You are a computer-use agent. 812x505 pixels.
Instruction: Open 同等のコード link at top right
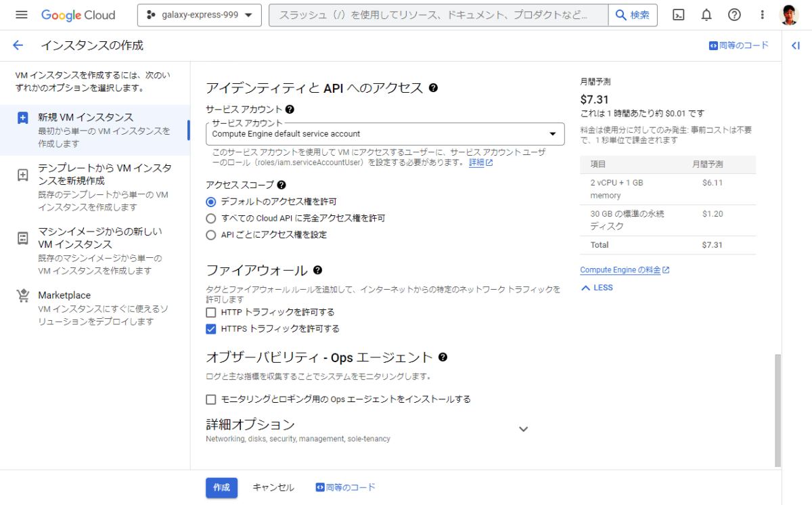[x=739, y=45]
